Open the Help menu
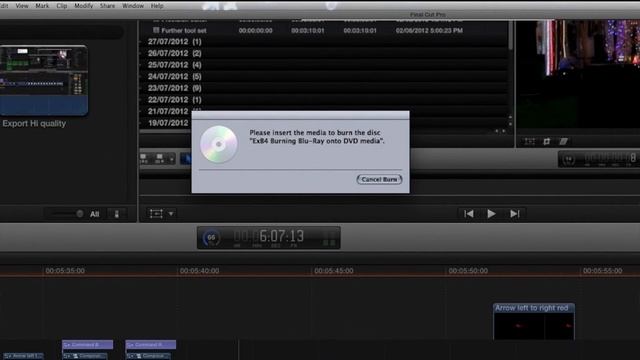 pos(157,6)
